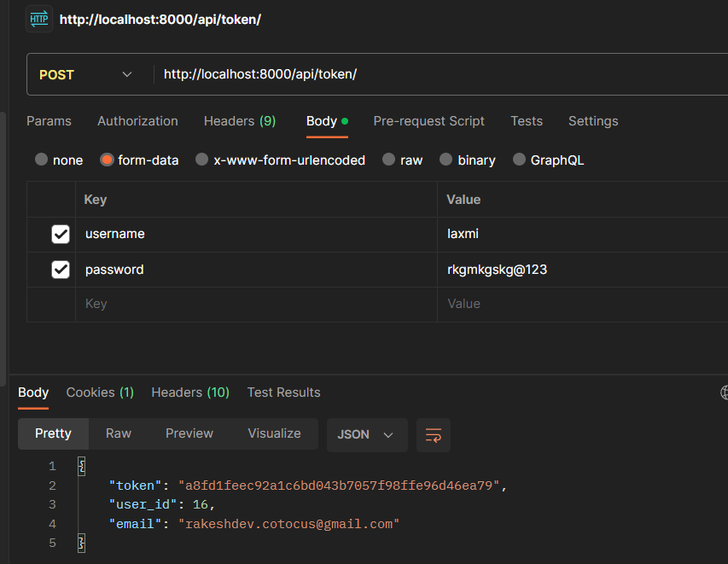Select the none body type radio
This screenshot has width=728, height=564.
41,160
